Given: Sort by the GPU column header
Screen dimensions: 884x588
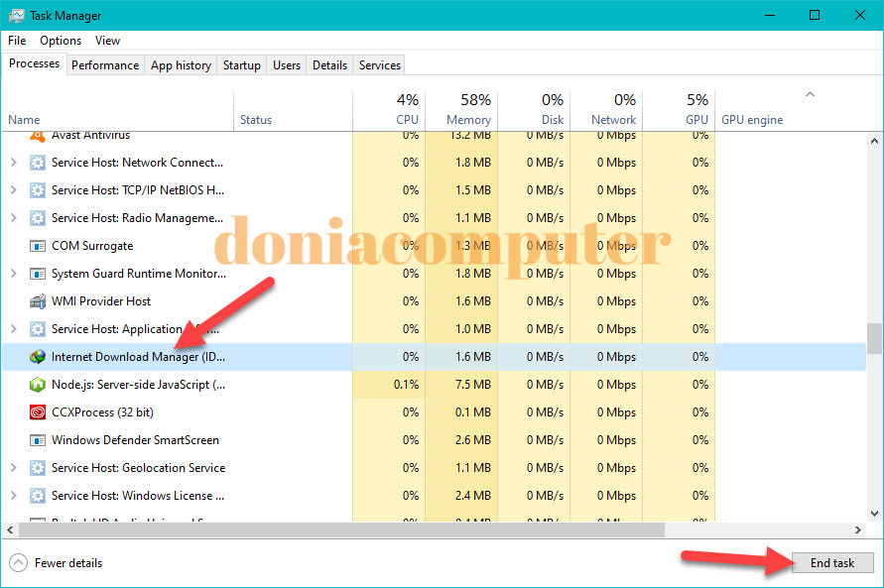Looking at the screenshot, I should (x=679, y=111).
